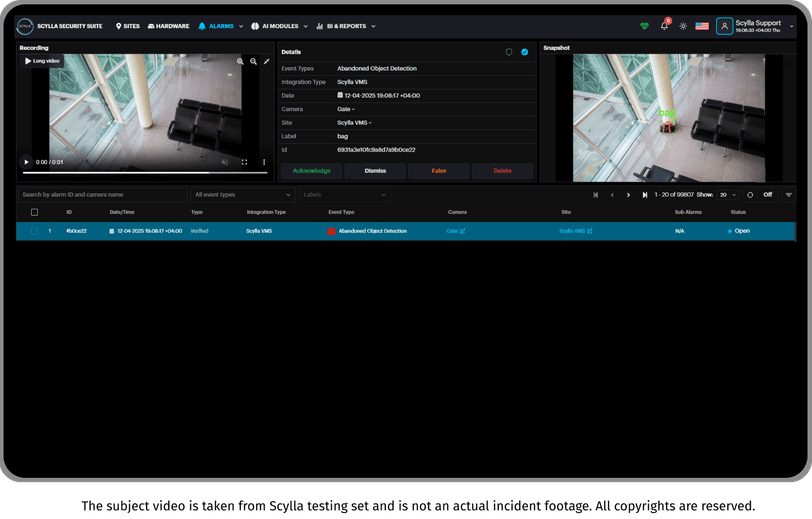Open the notifications bell icon
The height and width of the screenshot is (519, 812).
(664, 26)
